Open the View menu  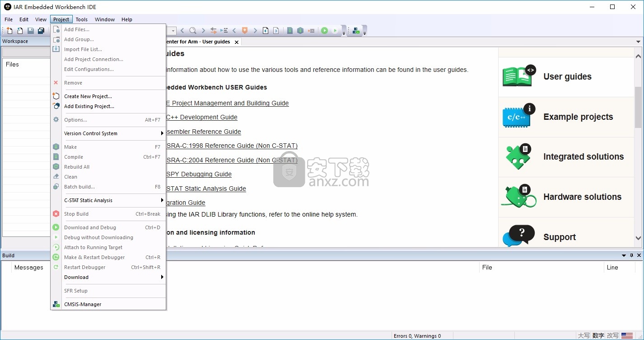tap(41, 19)
